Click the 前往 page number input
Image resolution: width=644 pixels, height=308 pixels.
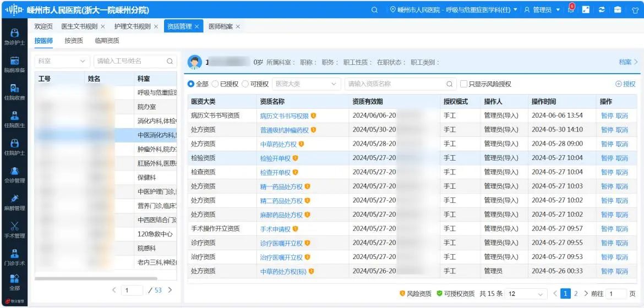point(616,294)
